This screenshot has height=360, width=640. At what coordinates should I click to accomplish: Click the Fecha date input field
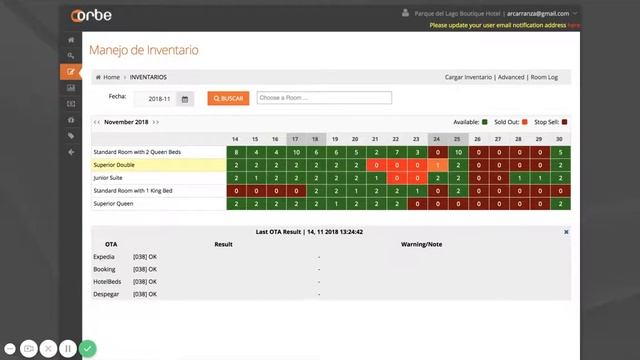coord(156,99)
